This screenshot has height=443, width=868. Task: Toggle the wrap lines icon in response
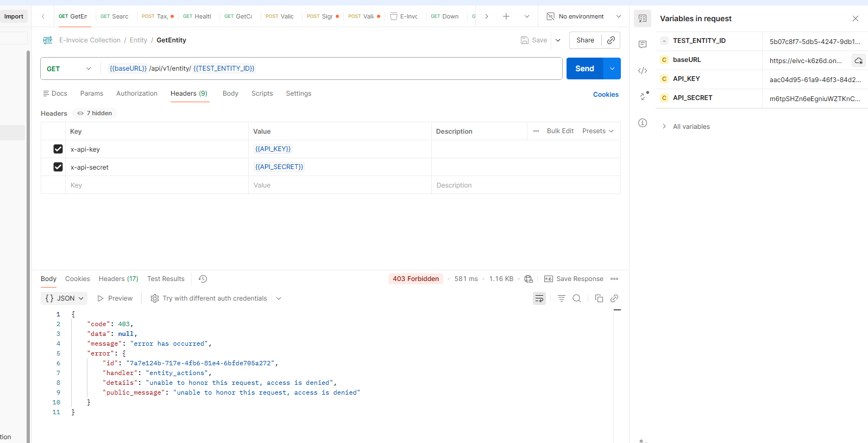(539, 298)
